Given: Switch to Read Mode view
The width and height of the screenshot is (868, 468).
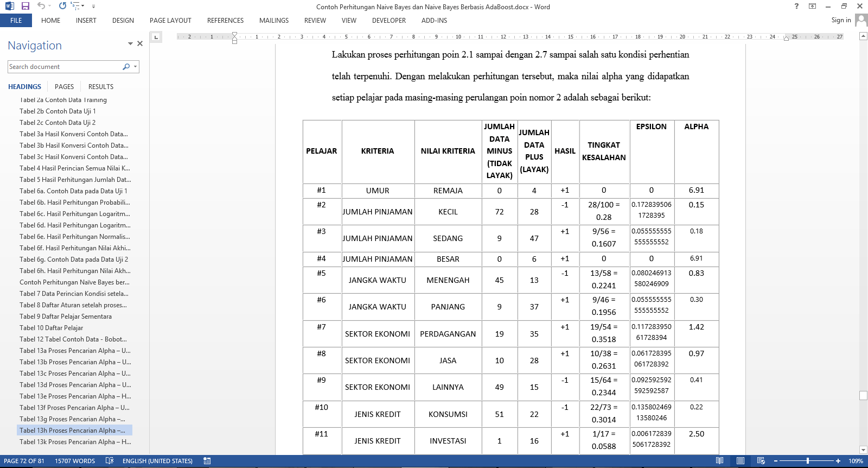Looking at the screenshot, I should click(719, 461).
